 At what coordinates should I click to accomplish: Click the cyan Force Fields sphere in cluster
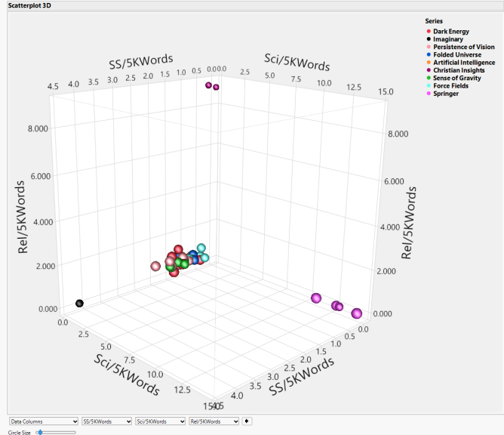tap(201, 248)
